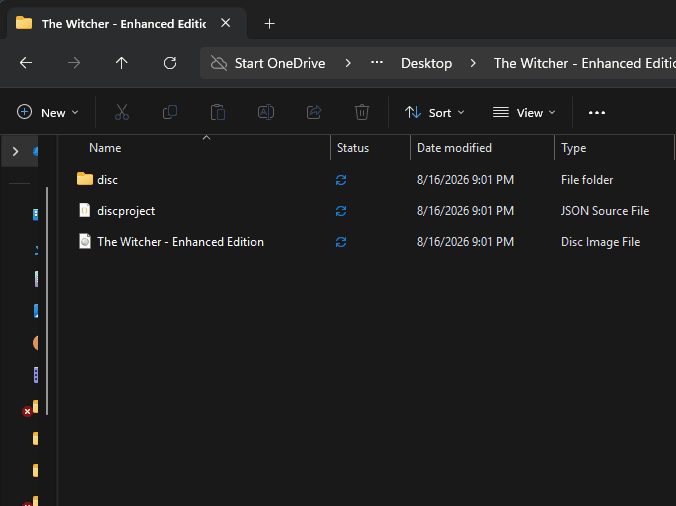The image size is (676, 506).
Task: Sort by the Type column header
Action: click(x=614, y=148)
